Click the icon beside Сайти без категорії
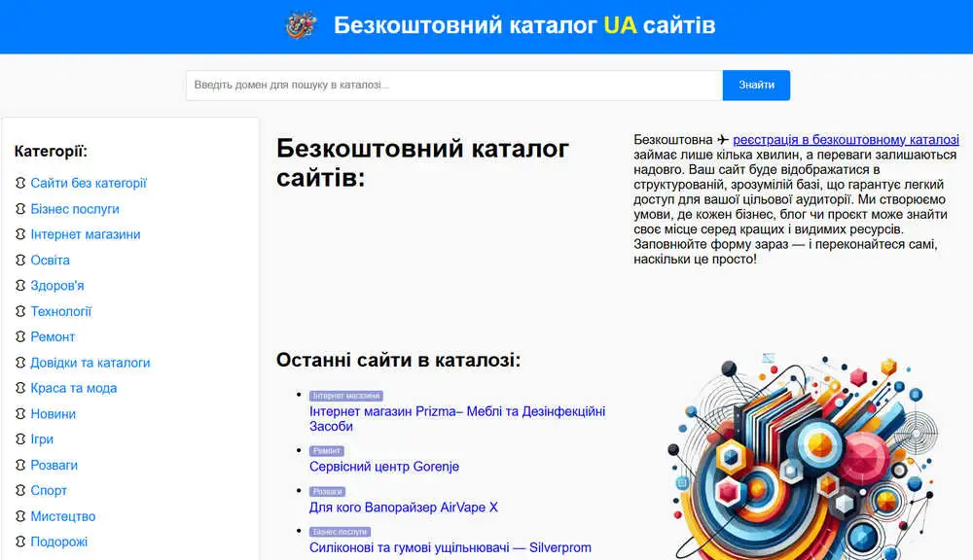The image size is (973, 560). 20,183
